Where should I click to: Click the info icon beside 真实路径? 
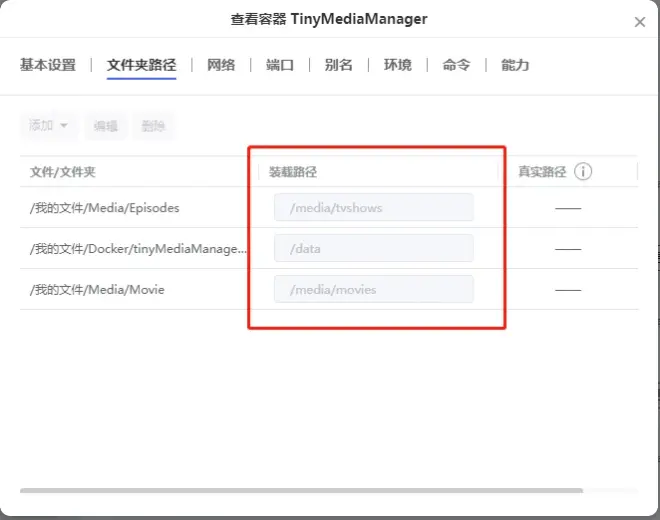[583, 171]
